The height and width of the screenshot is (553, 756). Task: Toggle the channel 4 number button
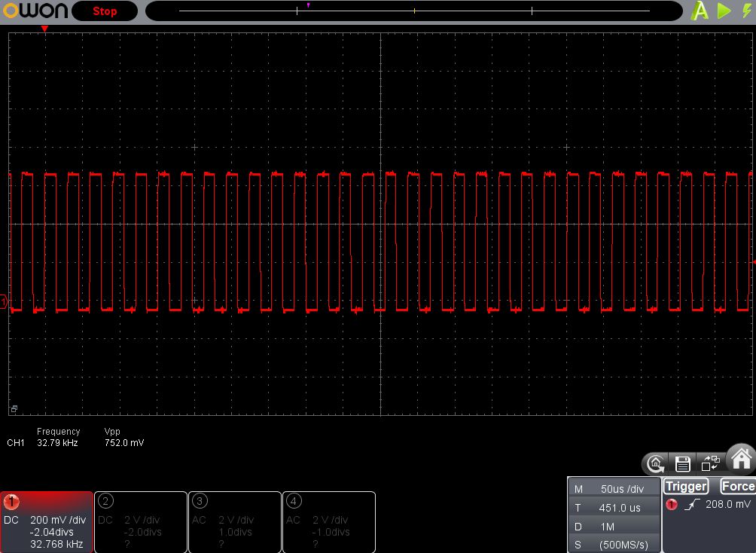click(293, 501)
